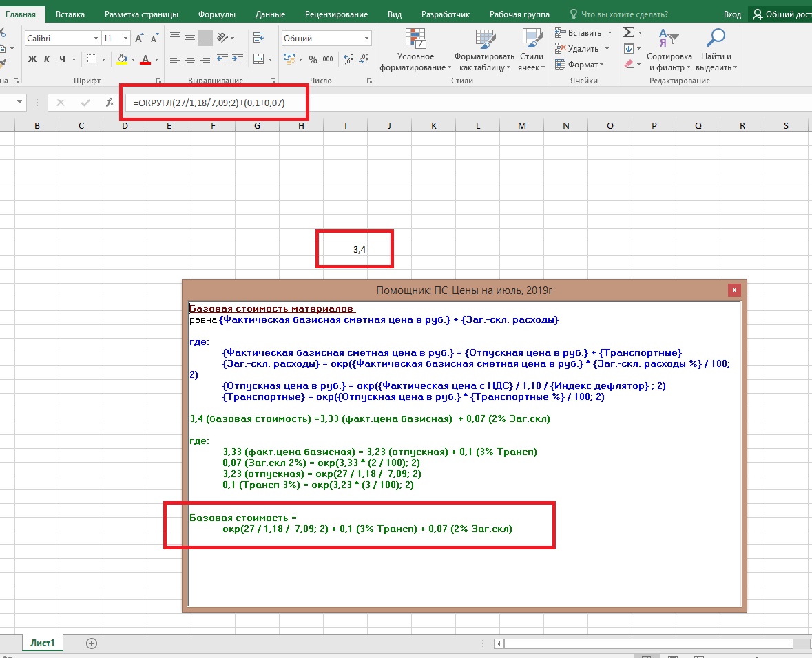Click the AutoSum sigma icon

(629, 32)
